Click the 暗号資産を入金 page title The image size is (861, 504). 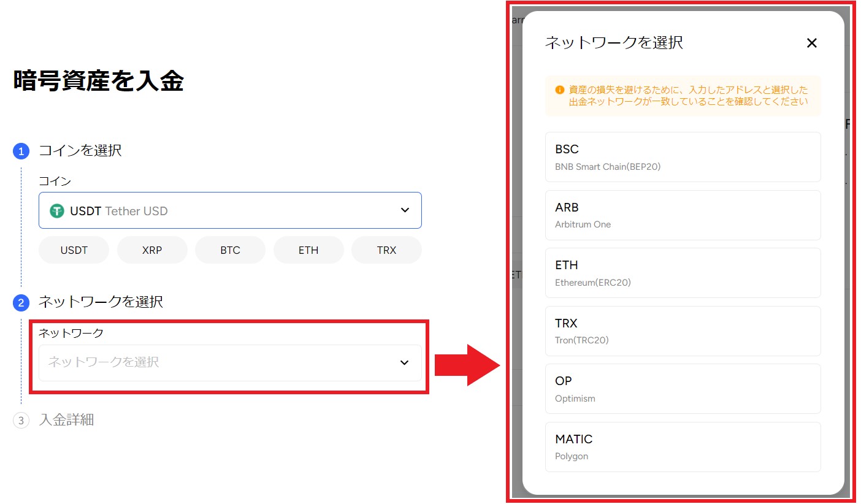tap(98, 81)
